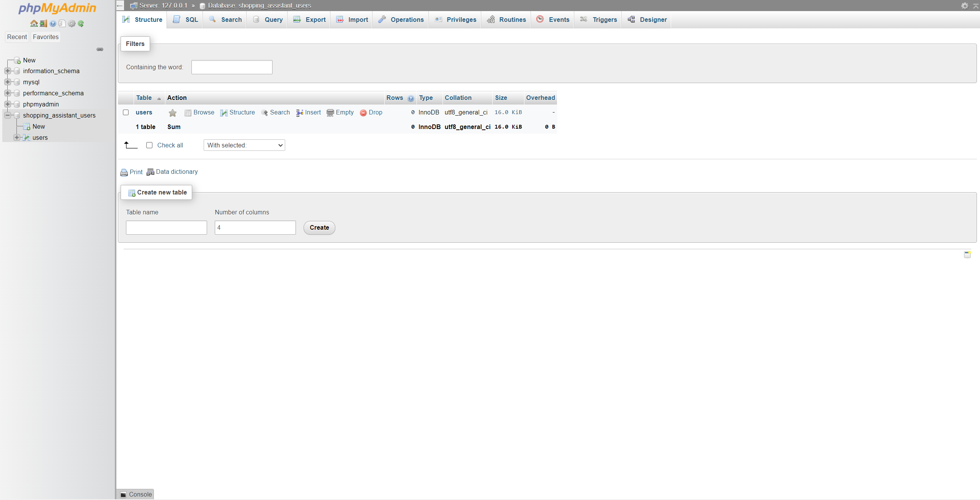Click the SQL tab icon
Screen dimensions: 980x500
(x=177, y=20)
